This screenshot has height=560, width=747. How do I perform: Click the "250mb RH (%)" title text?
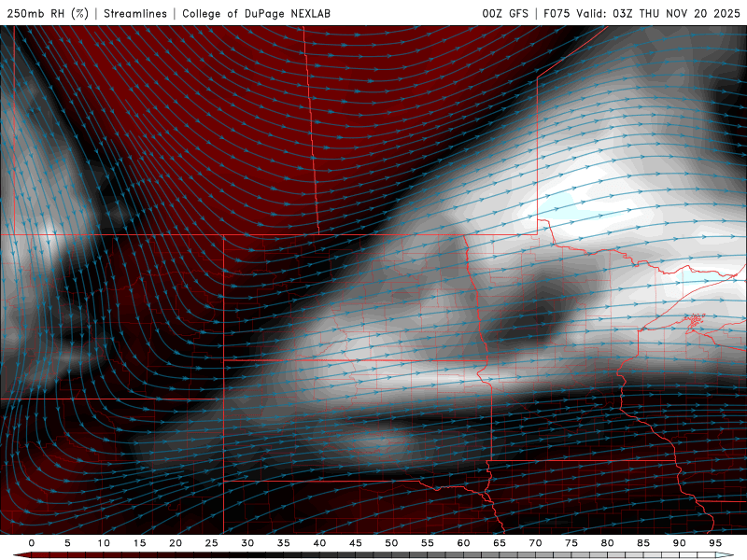48,13
